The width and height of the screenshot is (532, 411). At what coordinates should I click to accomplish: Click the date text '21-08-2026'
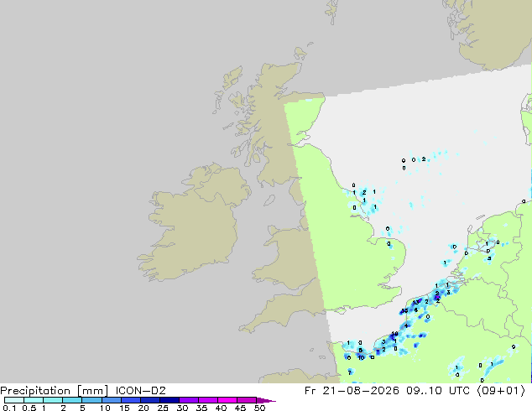(x=360, y=391)
